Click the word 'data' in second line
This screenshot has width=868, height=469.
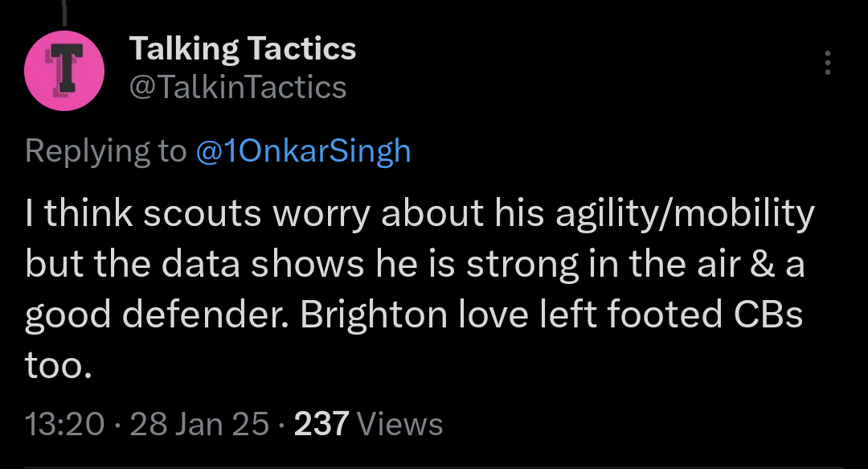click(x=200, y=264)
